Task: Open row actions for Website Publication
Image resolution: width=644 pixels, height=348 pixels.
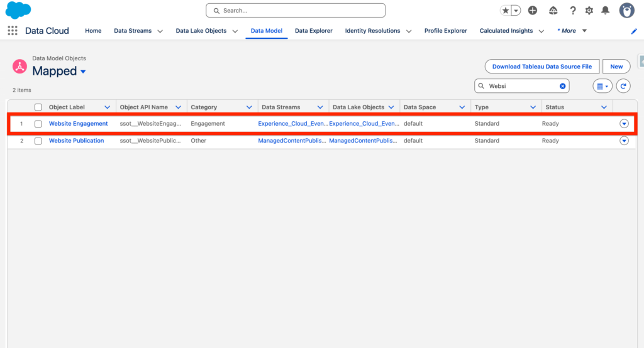Action: point(624,141)
